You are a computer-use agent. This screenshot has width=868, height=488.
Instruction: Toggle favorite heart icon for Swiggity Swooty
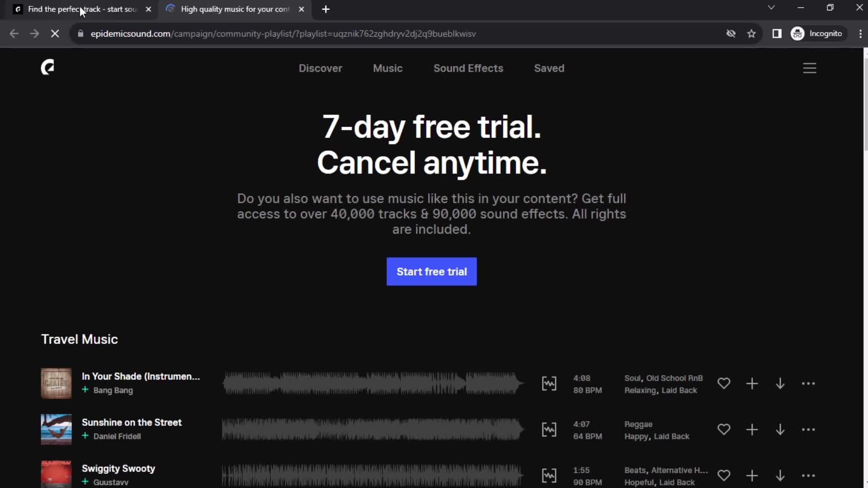click(723, 475)
